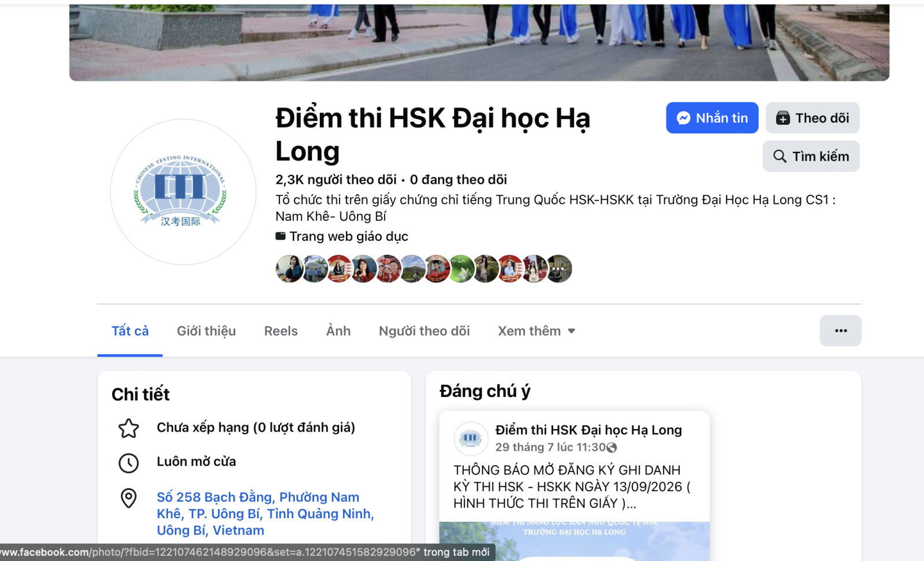Click the Chi tiết section heading

click(140, 394)
